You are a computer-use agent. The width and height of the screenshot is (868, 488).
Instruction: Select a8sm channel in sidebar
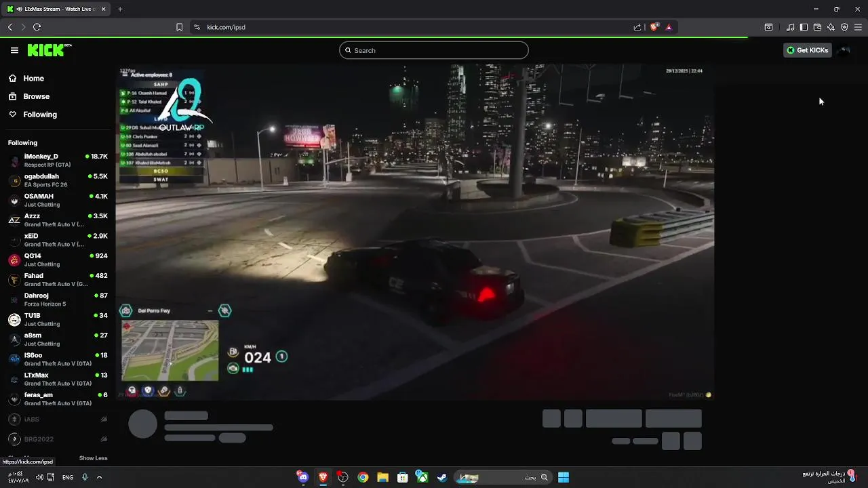pos(58,340)
